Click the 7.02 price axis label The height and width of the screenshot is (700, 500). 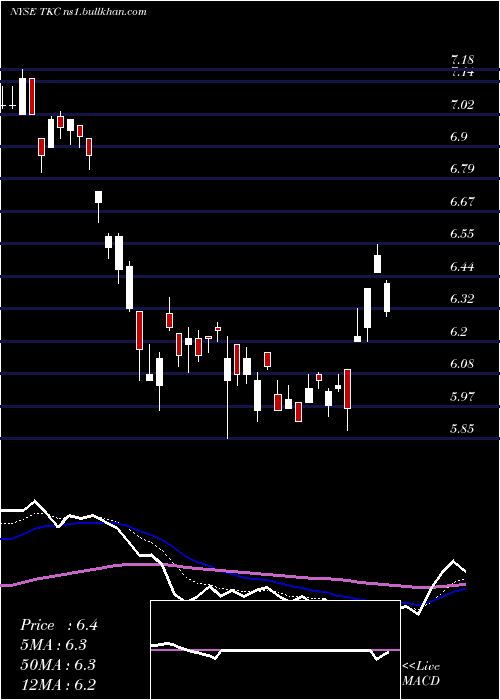click(x=462, y=105)
